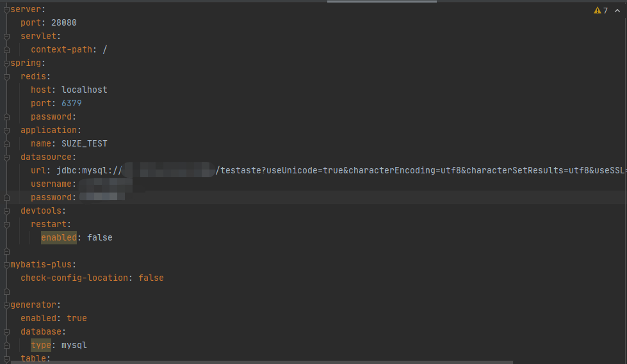This screenshot has height=364, width=627.
Task: Place cursor on redis host localhost value
Action: [x=84, y=90]
